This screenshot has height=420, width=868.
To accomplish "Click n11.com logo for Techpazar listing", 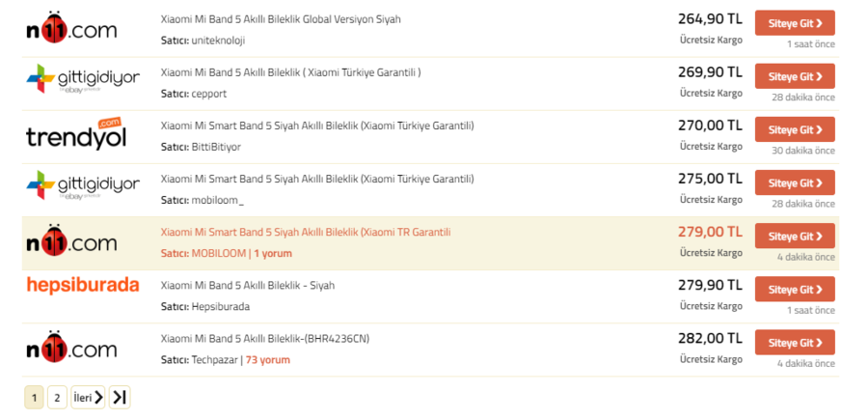I will pyautogui.click(x=71, y=347).
